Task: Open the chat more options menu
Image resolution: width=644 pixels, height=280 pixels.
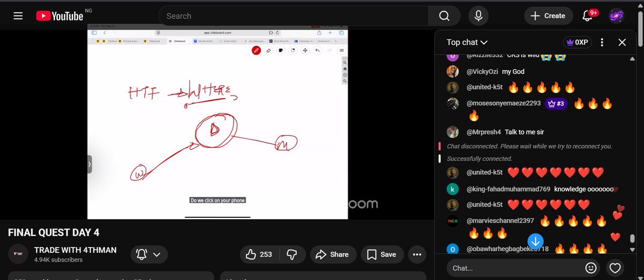Action: tap(603, 42)
